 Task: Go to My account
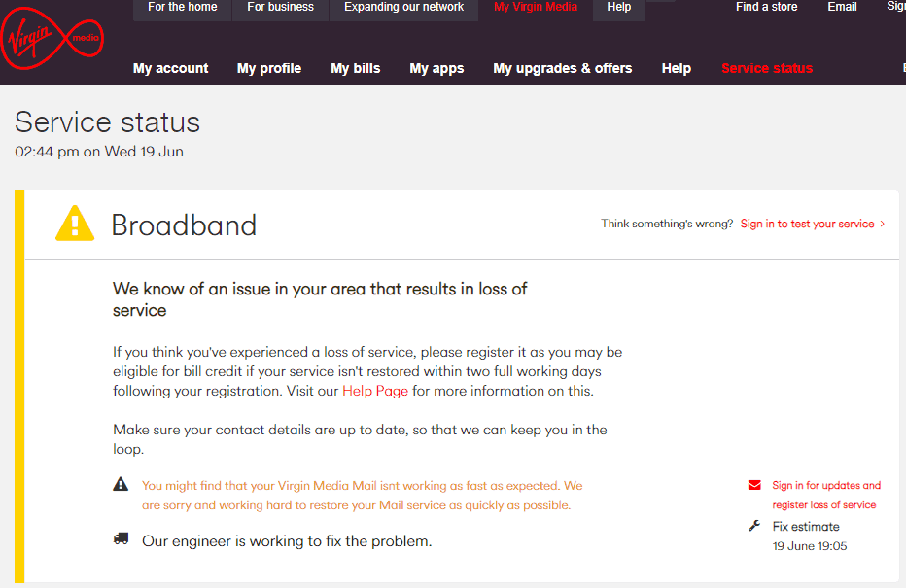click(170, 68)
